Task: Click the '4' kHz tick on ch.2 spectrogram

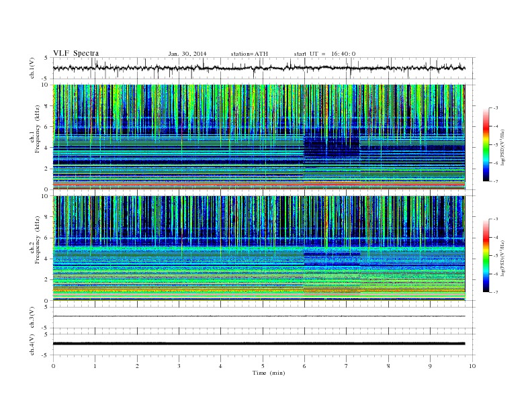Action: [47, 259]
